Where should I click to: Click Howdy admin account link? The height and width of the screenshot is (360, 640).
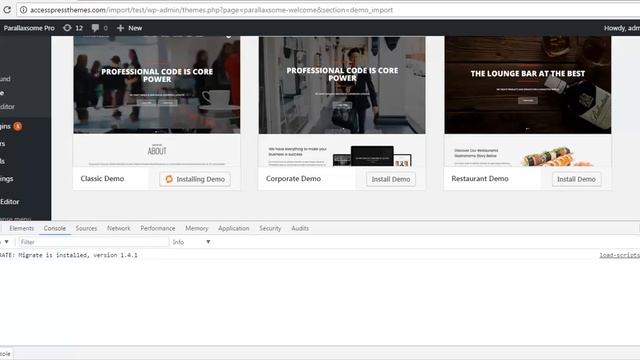point(622,28)
